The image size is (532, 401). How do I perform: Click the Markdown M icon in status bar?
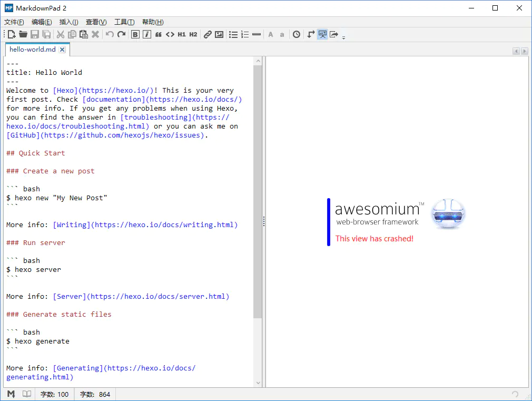click(x=11, y=394)
